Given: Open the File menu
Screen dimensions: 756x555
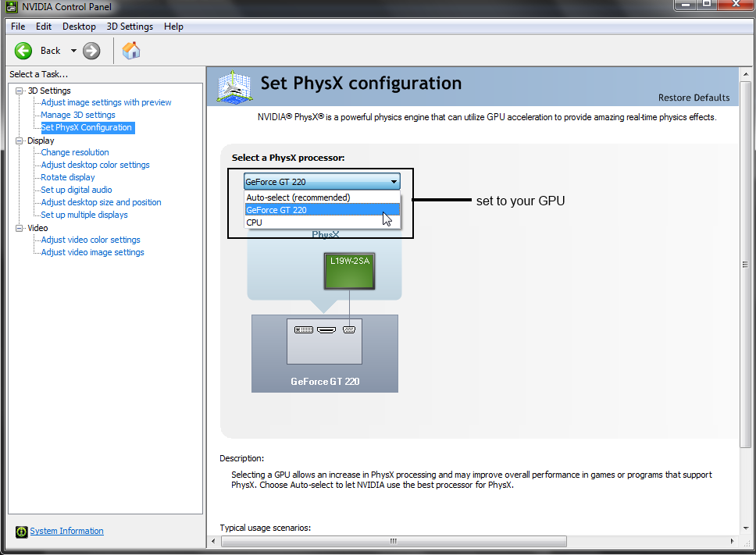Looking at the screenshot, I should coord(18,27).
